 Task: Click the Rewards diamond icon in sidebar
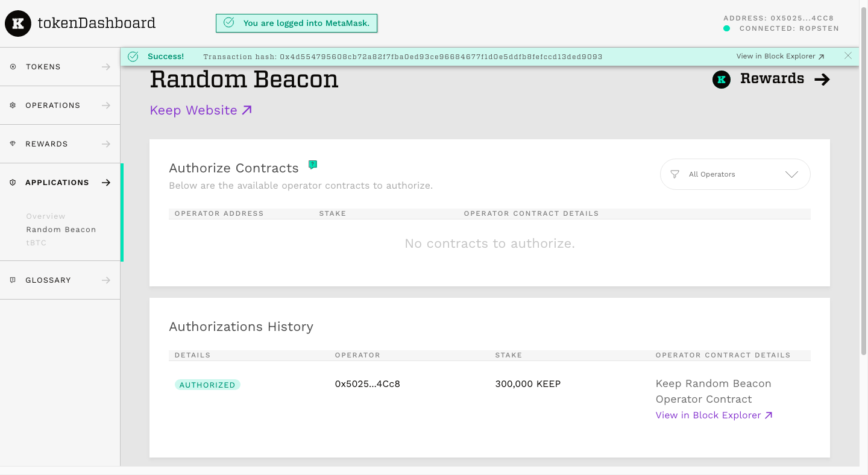click(13, 144)
